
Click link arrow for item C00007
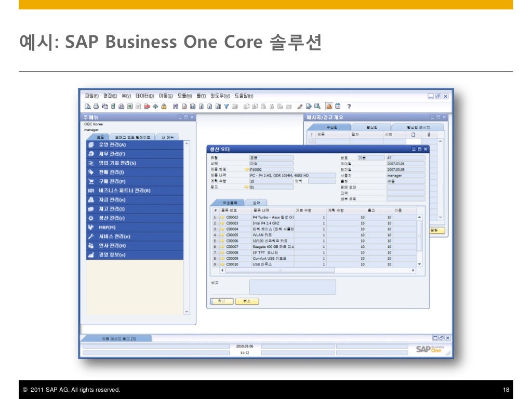click(x=222, y=247)
